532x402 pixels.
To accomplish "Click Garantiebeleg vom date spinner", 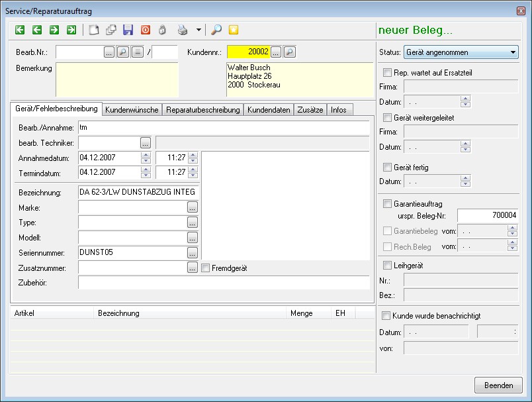I will 512,231.
